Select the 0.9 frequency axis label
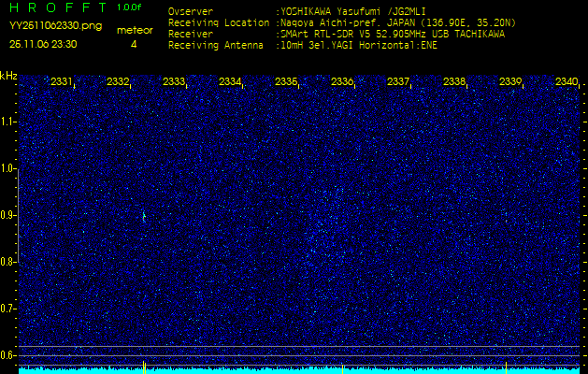The height and width of the screenshot is (374, 588). pyautogui.click(x=8, y=215)
